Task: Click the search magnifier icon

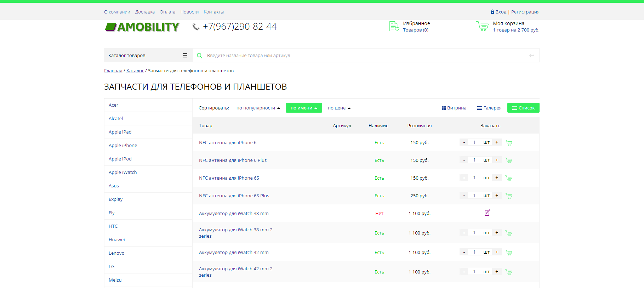Action: (199, 56)
